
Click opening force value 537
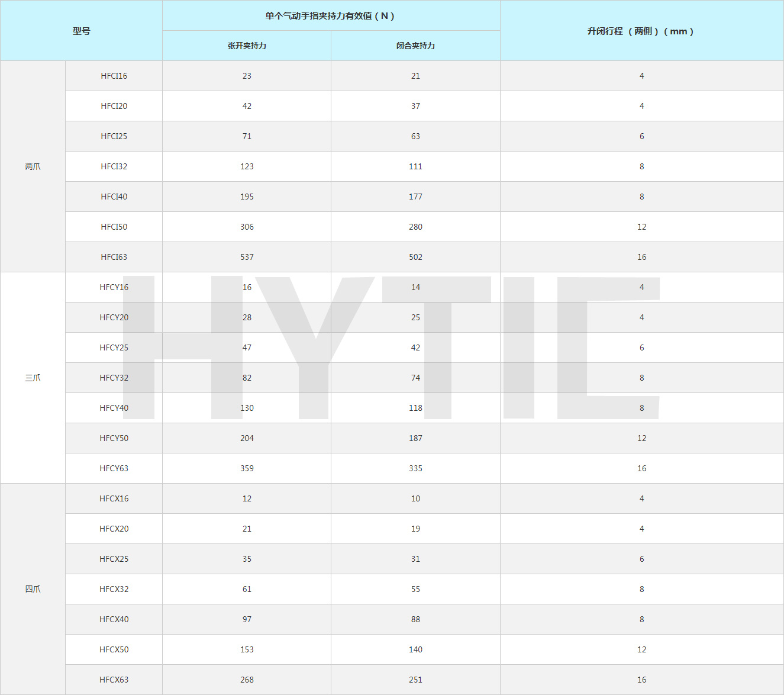click(247, 257)
